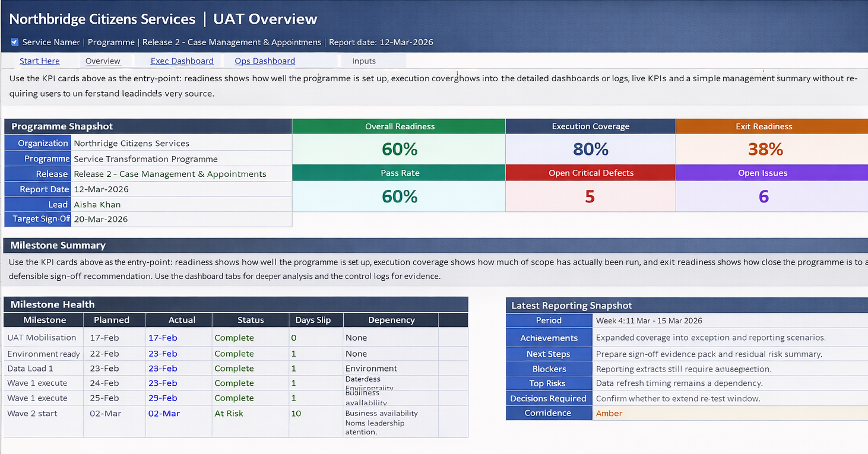Toggle the checkbox before Service Name
The height and width of the screenshot is (454, 868).
[15, 42]
